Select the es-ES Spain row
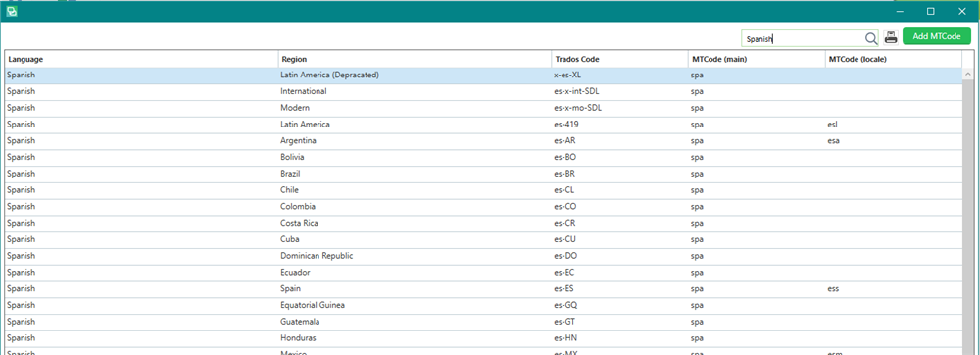Viewport: 980px width, 355px height. click(x=482, y=288)
